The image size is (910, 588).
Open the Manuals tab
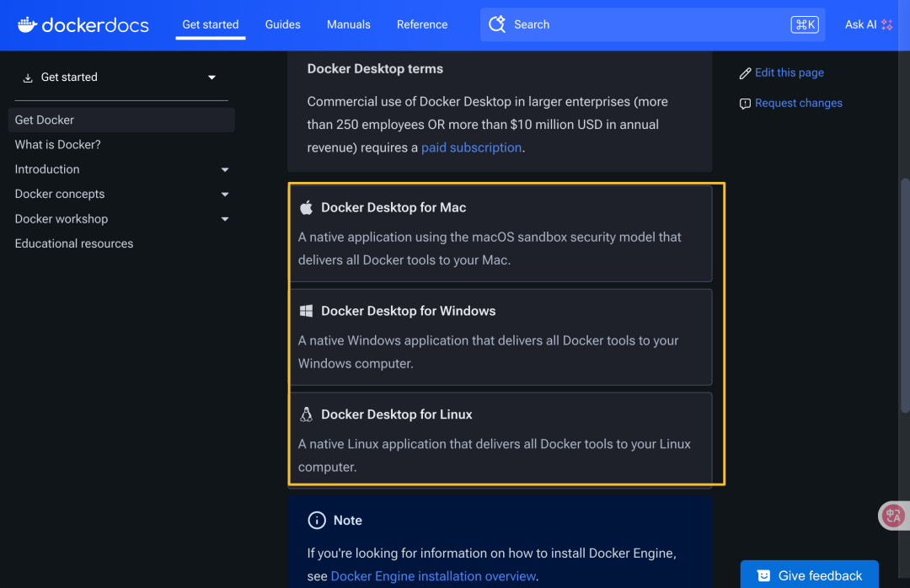349,24
